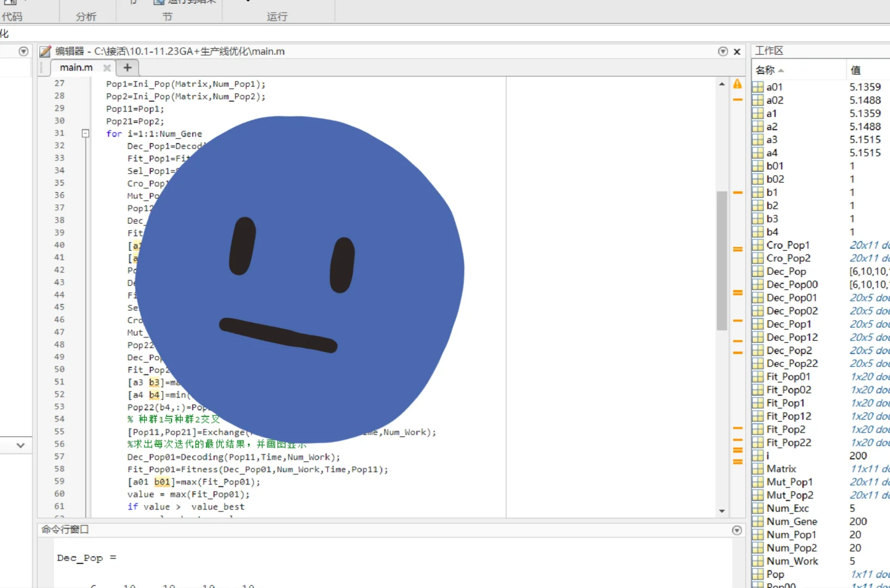Click the 分析 ribbon section label
Image resolution: width=890 pixels, height=588 pixels.
(86, 17)
